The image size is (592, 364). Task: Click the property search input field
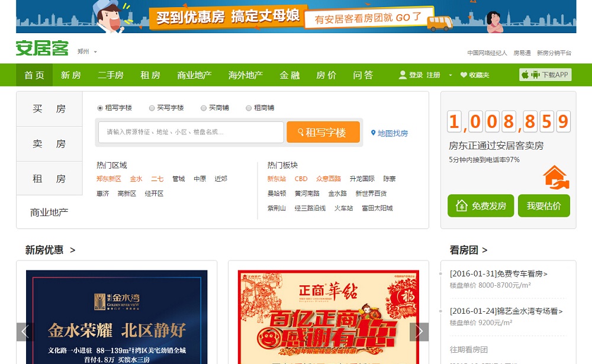pyautogui.click(x=191, y=132)
